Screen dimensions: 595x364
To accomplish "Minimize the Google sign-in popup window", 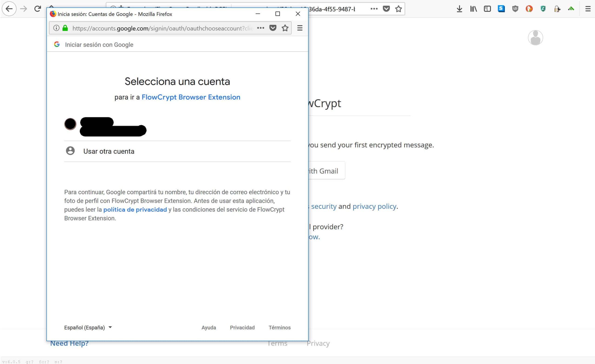I will (258, 14).
